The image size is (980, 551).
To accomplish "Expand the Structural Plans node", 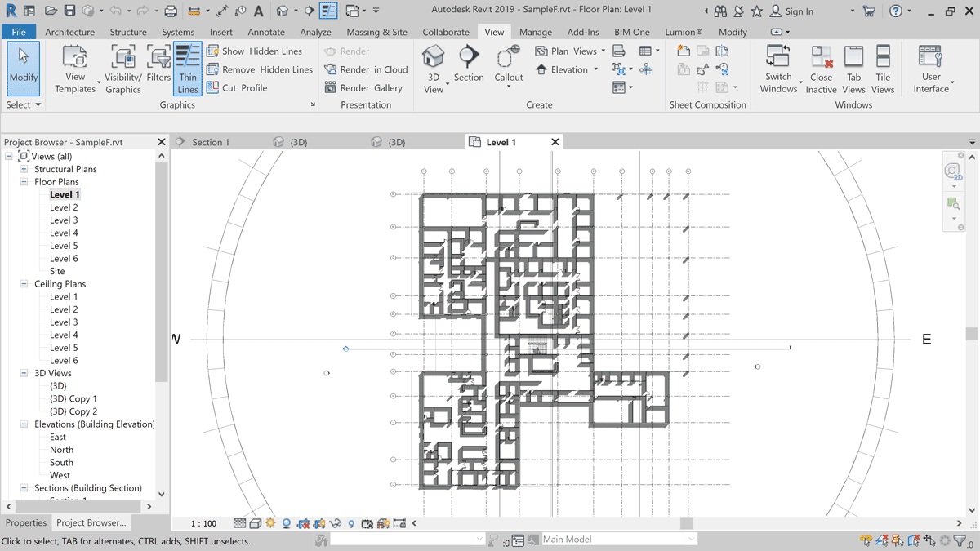I will pyautogui.click(x=24, y=169).
